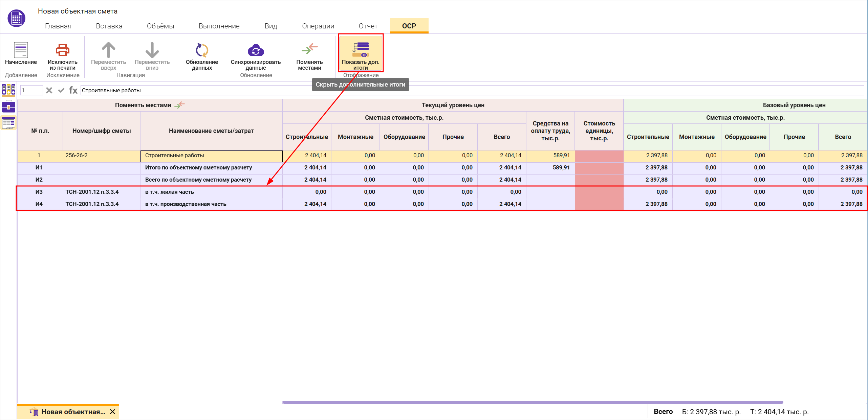Click the table view sidebar icon
Viewport: 868px width, 420px height.
8,123
